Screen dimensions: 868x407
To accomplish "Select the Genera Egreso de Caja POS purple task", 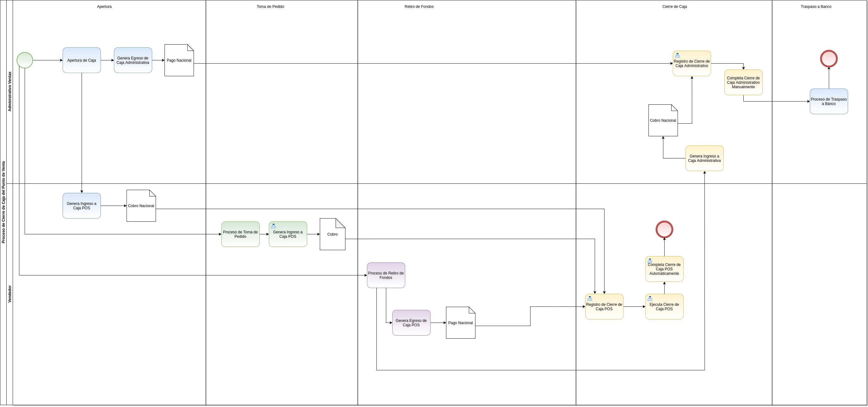I will (x=411, y=323).
